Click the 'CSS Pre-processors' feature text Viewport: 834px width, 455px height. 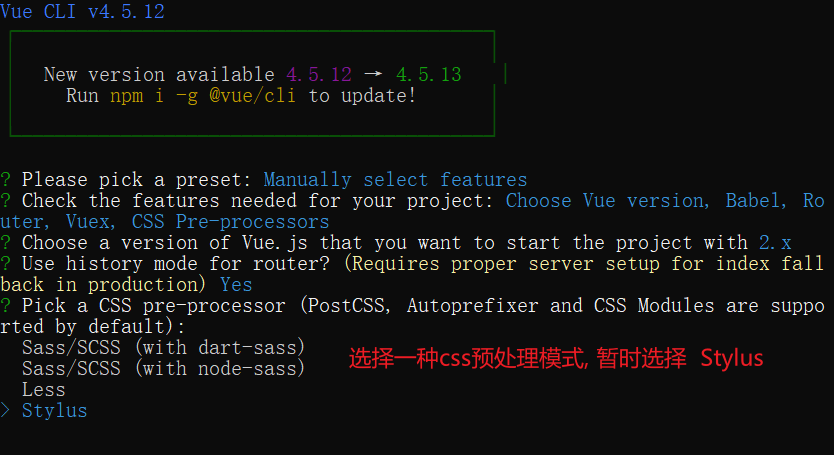[x=230, y=222]
